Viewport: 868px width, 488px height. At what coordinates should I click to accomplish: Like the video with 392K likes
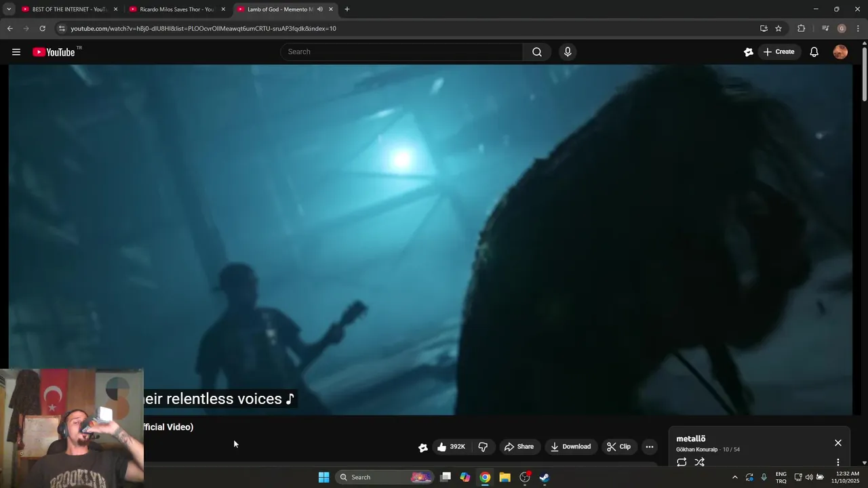(x=451, y=447)
